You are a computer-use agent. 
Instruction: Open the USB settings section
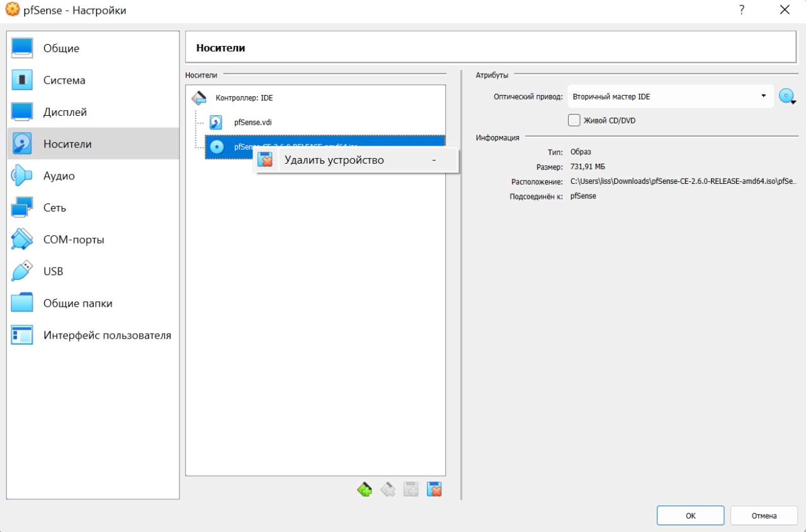[x=93, y=271]
